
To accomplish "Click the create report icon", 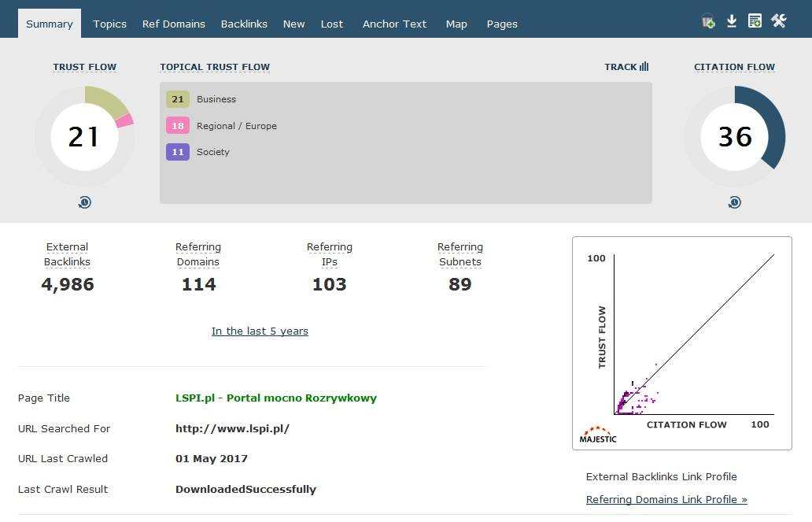I will 755,21.
